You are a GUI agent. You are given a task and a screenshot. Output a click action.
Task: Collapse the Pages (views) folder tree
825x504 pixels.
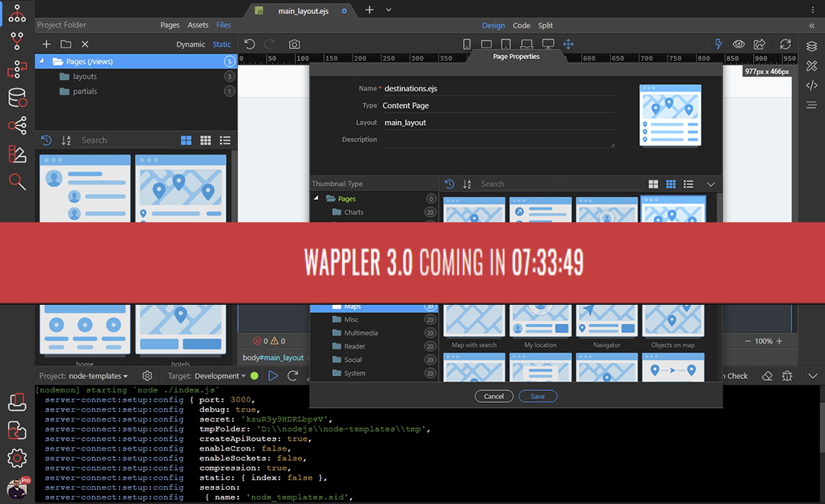(42, 61)
